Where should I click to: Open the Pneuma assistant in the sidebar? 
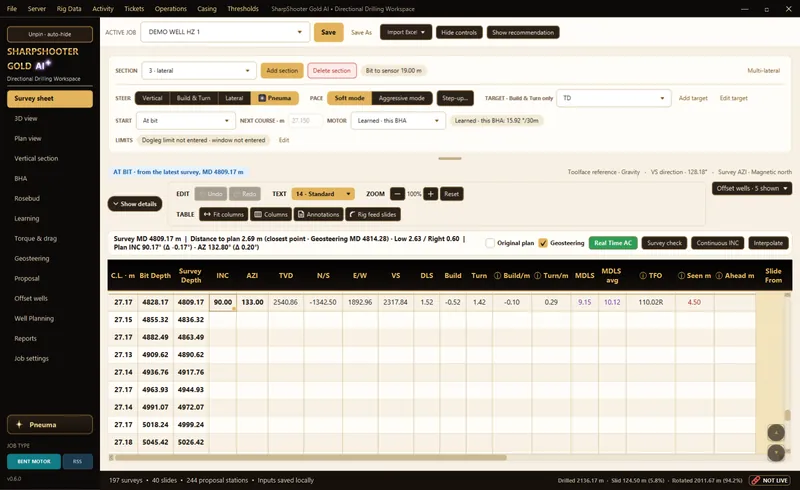(x=50, y=425)
